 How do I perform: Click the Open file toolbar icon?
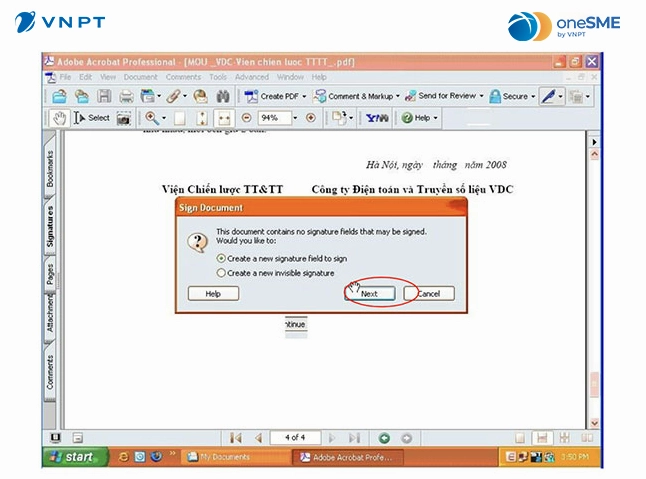(60, 96)
